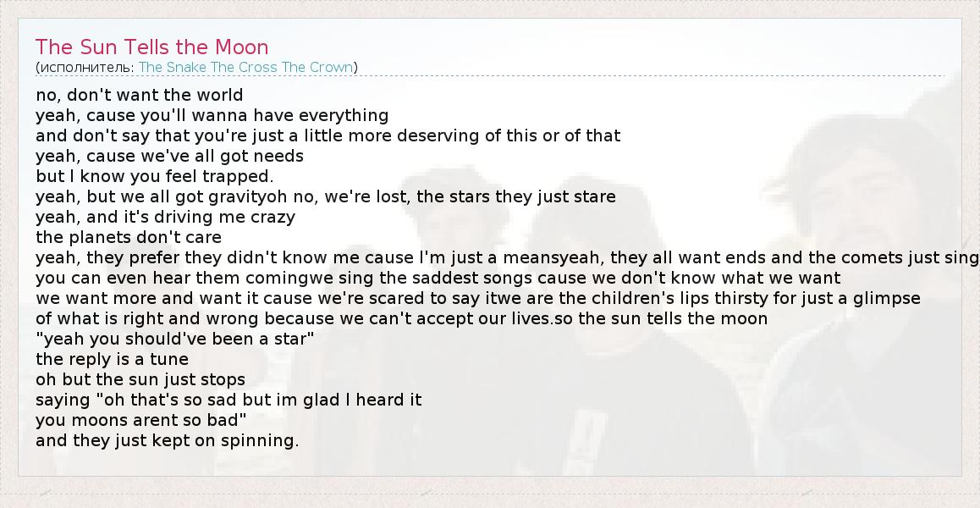Click the line "you moons arent so bad"
The image size is (980, 508).
[140, 420]
